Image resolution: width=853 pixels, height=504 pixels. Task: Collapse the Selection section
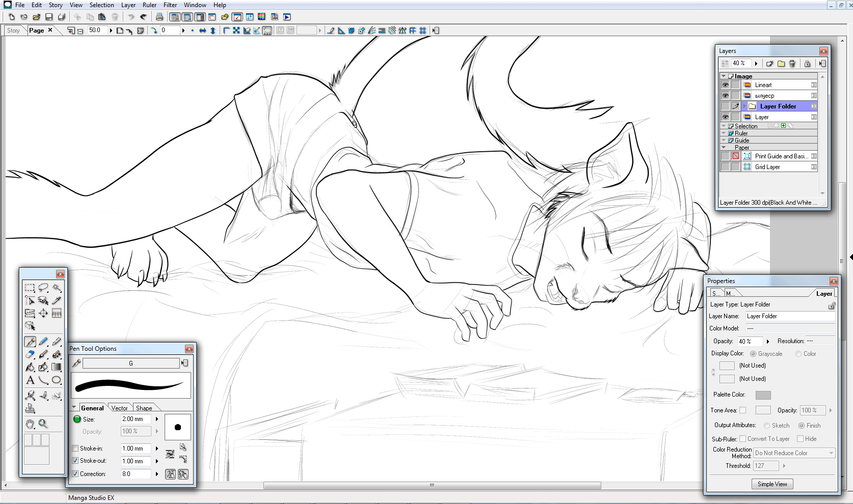coord(724,126)
